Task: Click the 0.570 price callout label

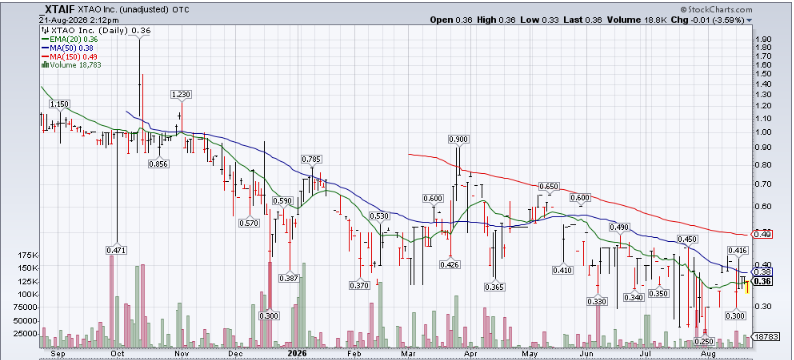Action: (x=249, y=222)
